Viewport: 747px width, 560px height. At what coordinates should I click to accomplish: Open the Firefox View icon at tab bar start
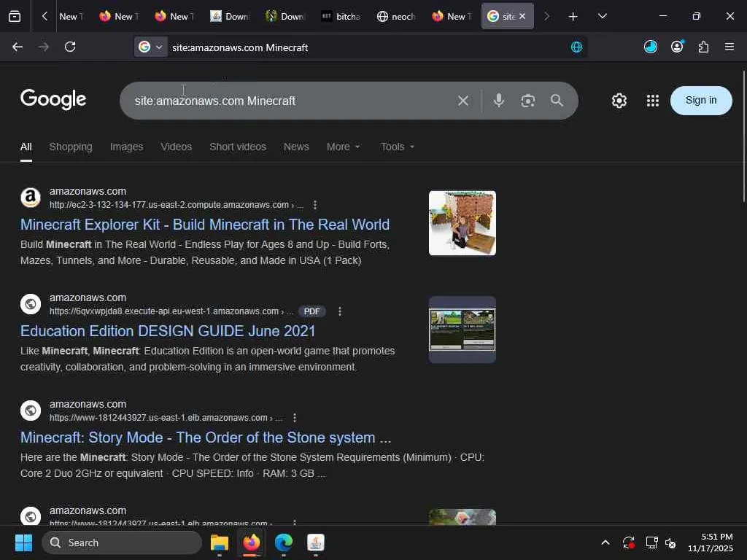click(x=15, y=16)
